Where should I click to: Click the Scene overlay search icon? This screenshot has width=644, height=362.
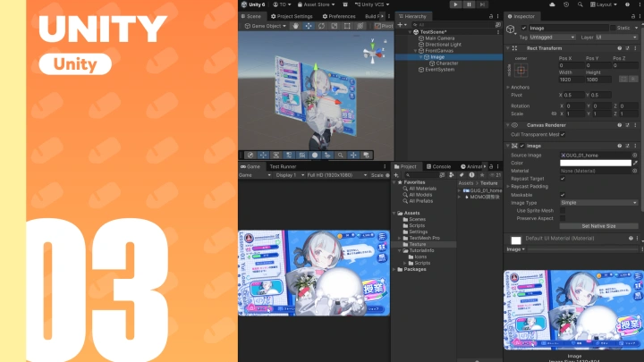(x=340, y=156)
